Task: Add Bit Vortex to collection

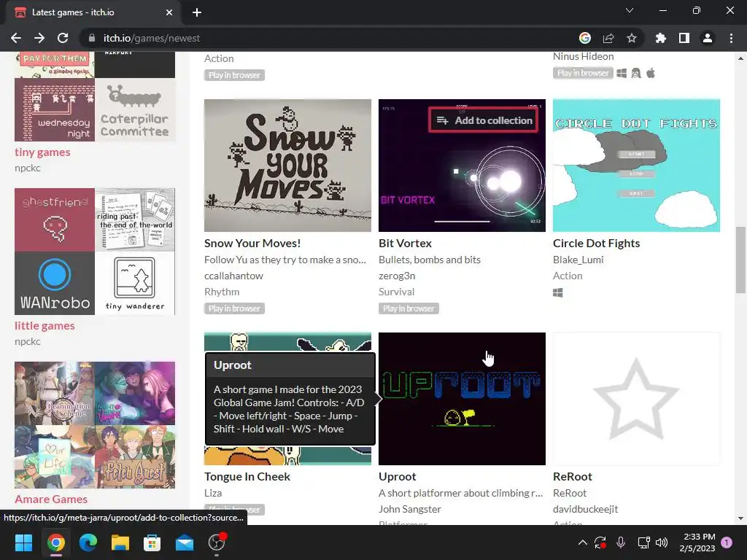Action: pyautogui.click(x=484, y=120)
